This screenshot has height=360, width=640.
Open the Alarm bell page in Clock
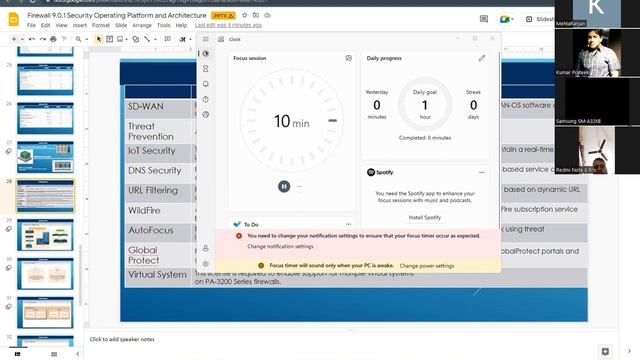206,84
